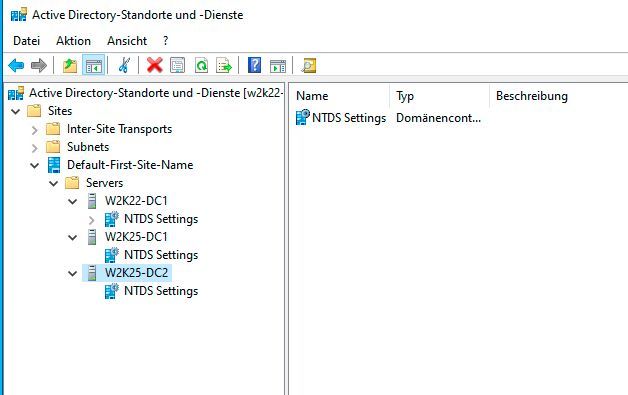Image resolution: width=628 pixels, height=395 pixels.
Task: Select the W2K25-DC1 label
Action: click(136, 237)
